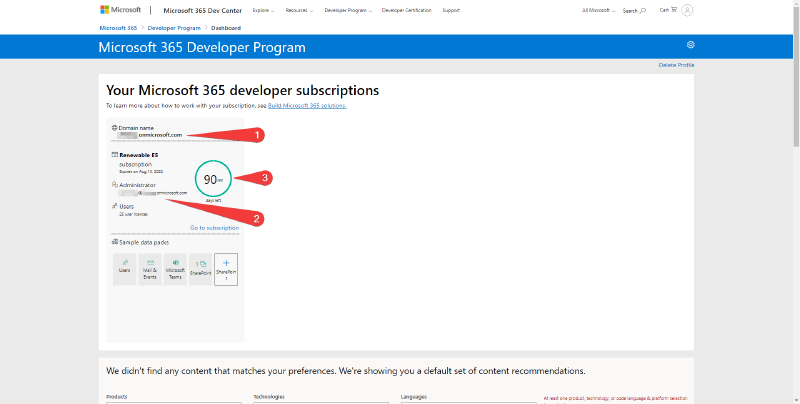
Task: Click the Administrator person icon
Action: click(114, 184)
